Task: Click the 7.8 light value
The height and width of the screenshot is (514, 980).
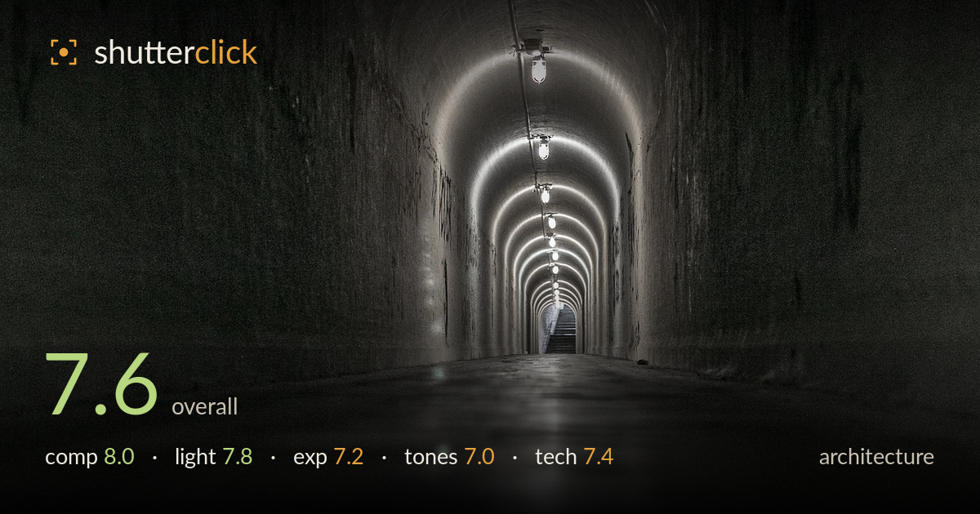Action: tap(238, 457)
